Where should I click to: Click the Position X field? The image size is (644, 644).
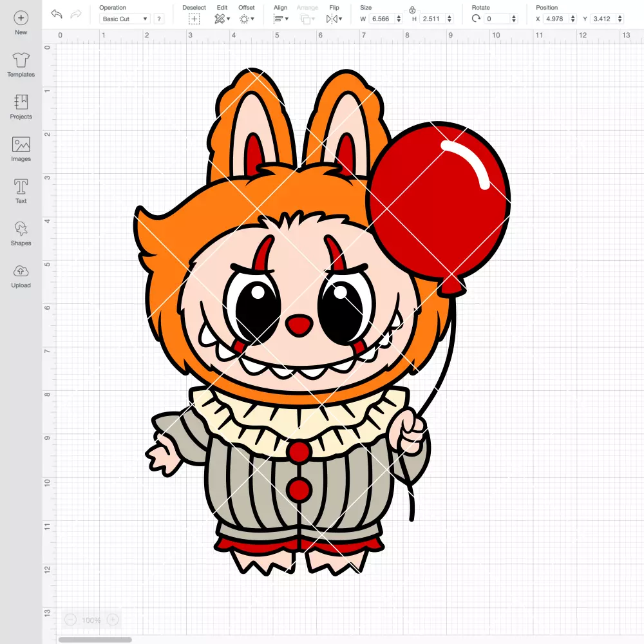556,19
